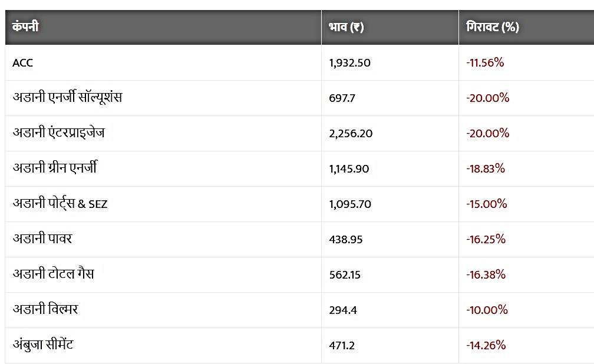Select the -14.26% decline cell
Viewport: 594px width, 364px height.
click(486, 345)
